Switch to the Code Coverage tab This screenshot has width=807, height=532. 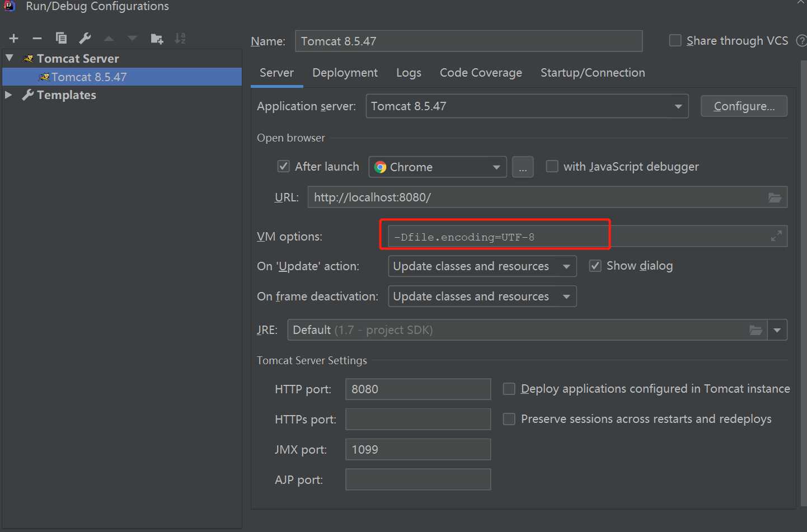[481, 73]
